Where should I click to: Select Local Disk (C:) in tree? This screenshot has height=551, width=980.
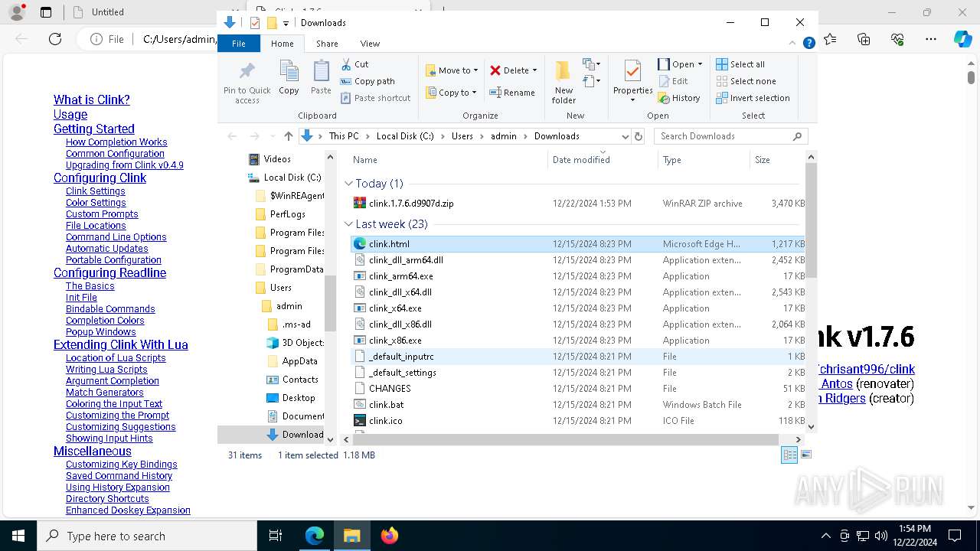click(x=285, y=178)
